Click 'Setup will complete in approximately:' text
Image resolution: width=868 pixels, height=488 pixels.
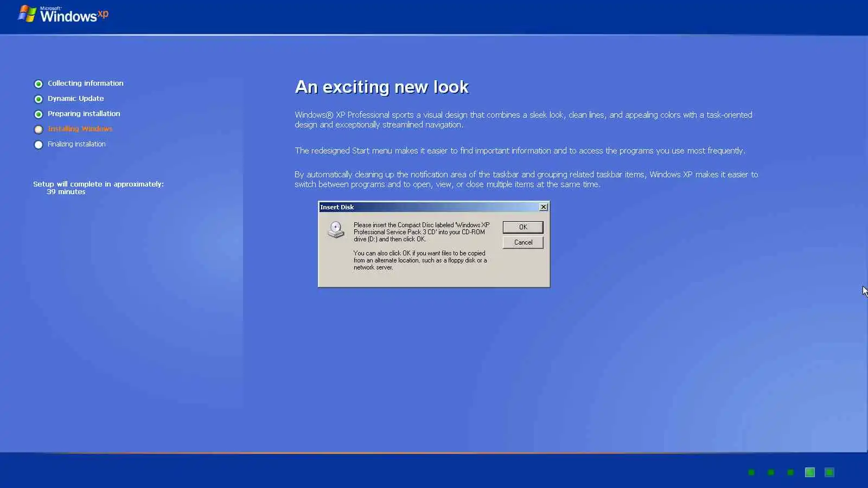tap(98, 184)
